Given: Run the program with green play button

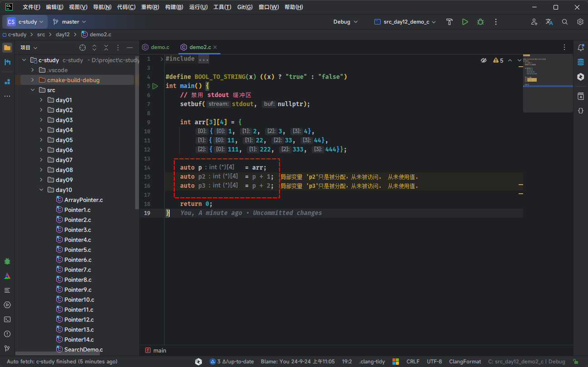Looking at the screenshot, I should click(465, 22).
